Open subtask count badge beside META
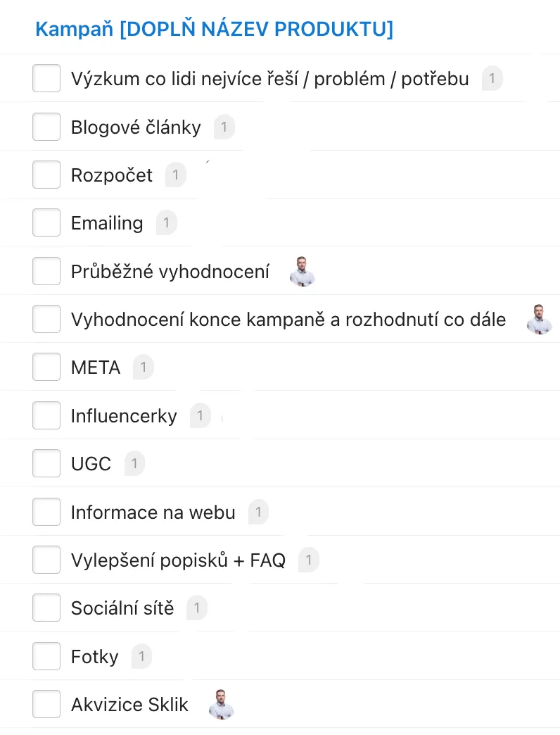The image size is (560, 735). point(144,367)
